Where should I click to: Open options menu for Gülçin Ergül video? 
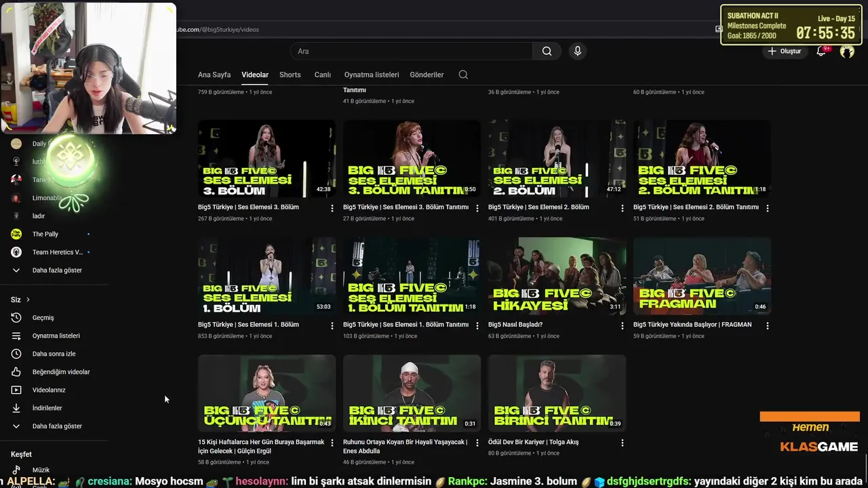click(x=332, y=443)
